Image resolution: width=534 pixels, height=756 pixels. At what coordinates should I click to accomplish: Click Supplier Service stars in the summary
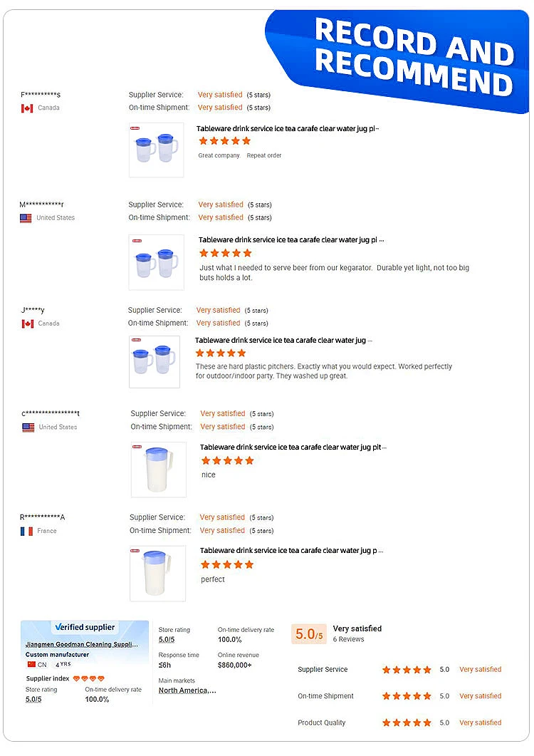click(407, 670)
